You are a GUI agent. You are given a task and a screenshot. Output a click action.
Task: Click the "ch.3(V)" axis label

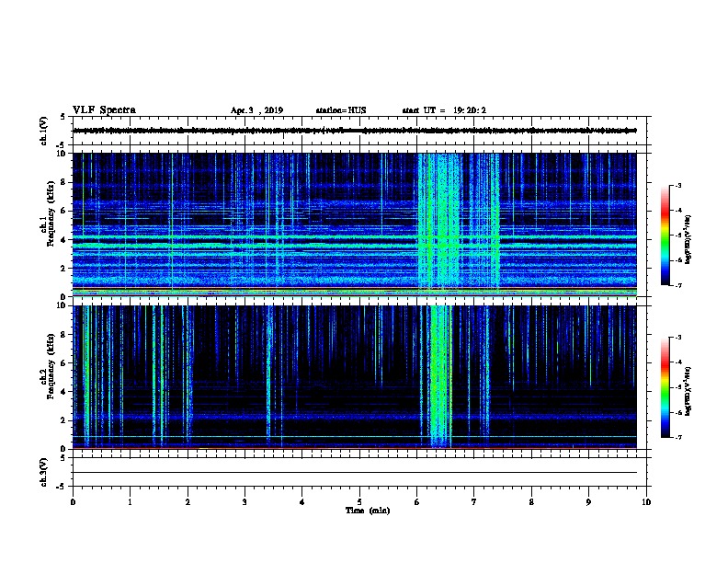(x=43, y=473)
